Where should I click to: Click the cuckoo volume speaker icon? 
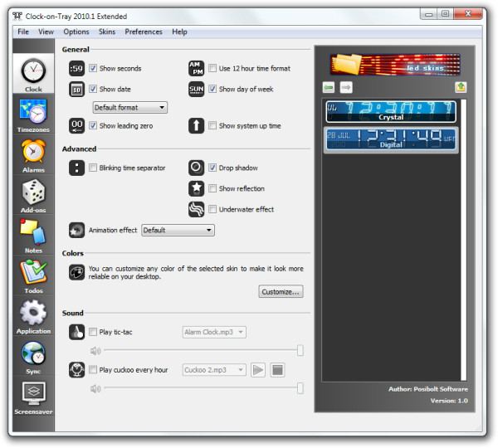[x=95, y=388]
